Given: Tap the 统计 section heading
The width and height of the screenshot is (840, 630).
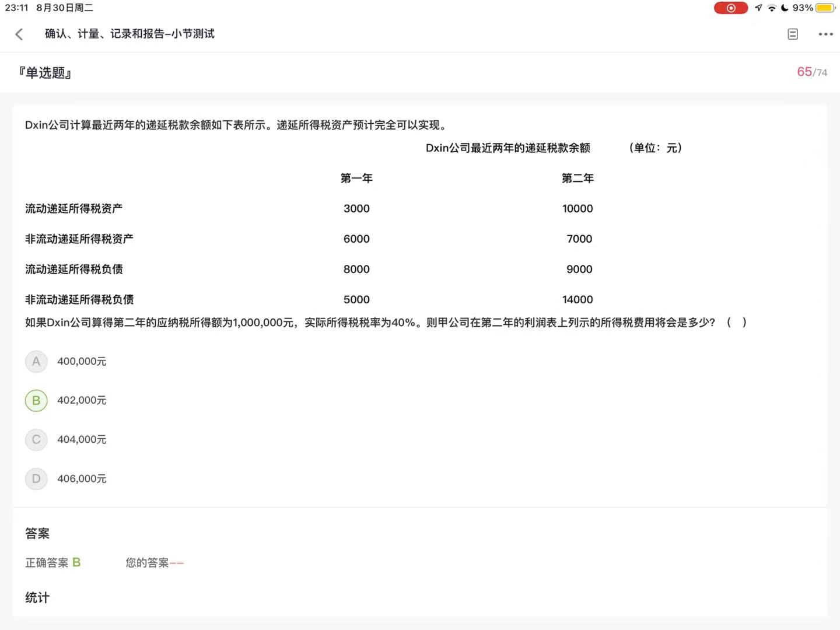Looking at the screenshot, I should 37,597.
